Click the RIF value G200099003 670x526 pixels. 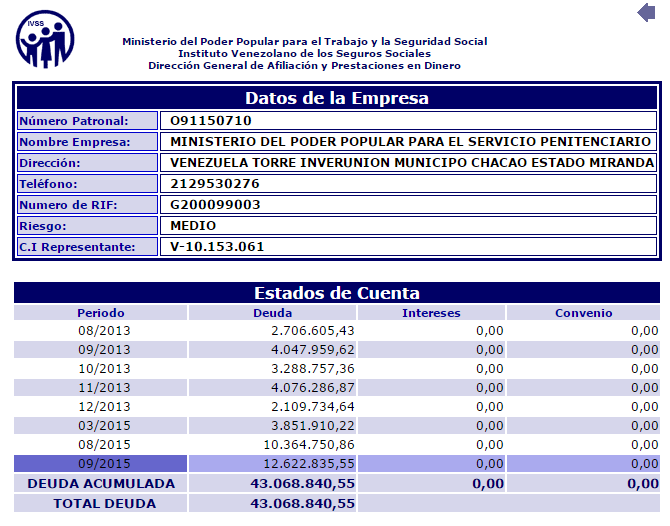(x=215, y=205)
